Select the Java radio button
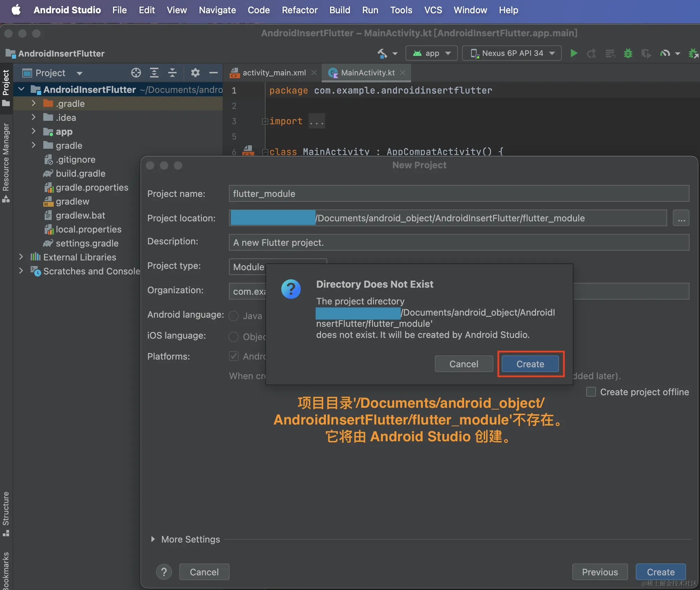Image resolution: width=700 pixels, height=590 pixels. pyautogui.click(x=233, y=316)
